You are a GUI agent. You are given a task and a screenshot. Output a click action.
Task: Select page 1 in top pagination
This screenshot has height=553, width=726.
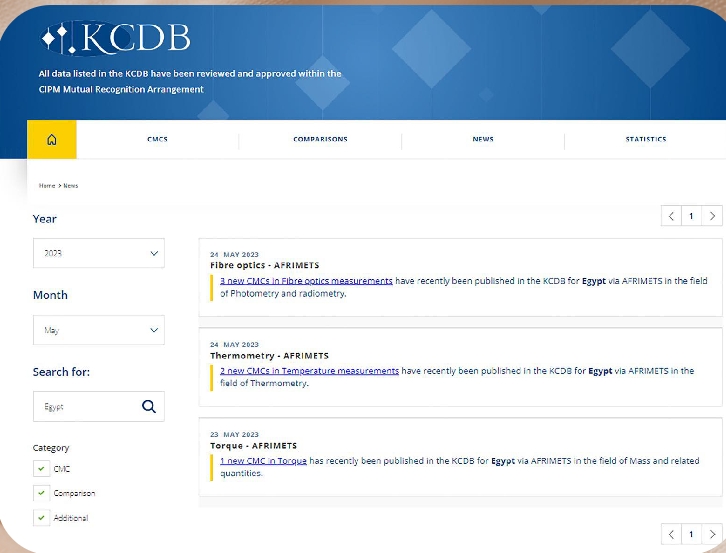click(692, 216)
